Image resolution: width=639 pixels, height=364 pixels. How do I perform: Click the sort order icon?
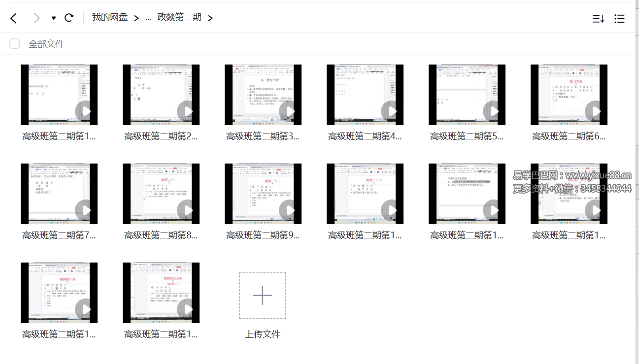tap(598, 18)
